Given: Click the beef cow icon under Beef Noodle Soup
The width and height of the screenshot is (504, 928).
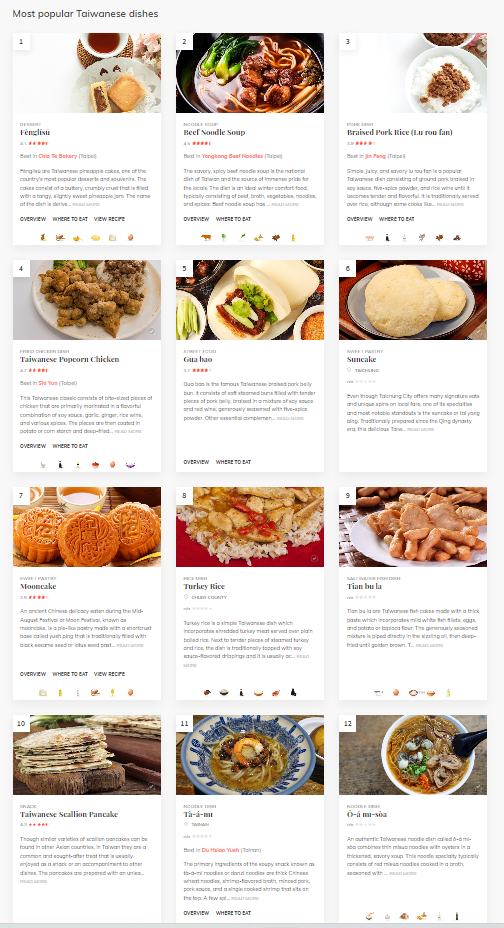Looking at the screenshot, I should [x=206, y=237].
